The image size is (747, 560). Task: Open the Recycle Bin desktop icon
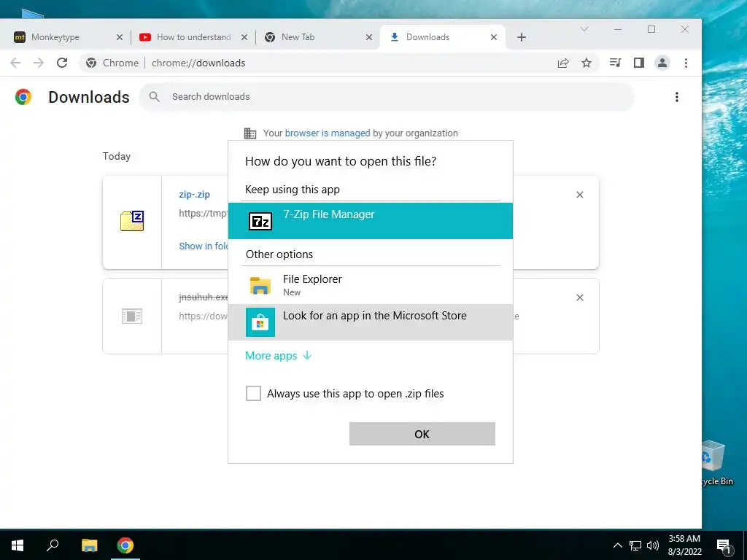tap(717, 463)
